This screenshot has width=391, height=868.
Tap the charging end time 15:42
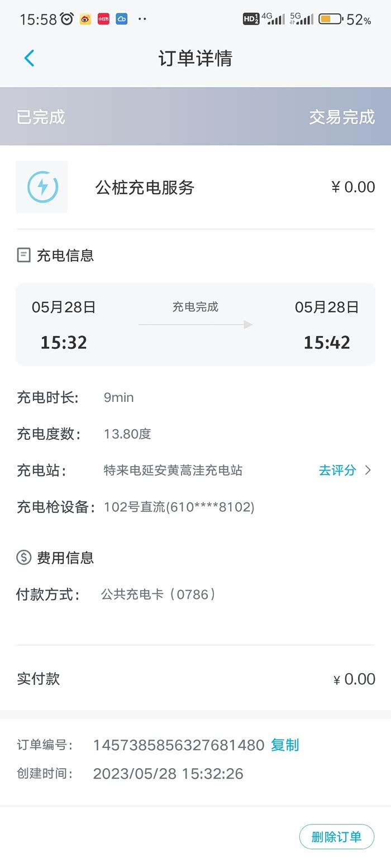(327, 342)
